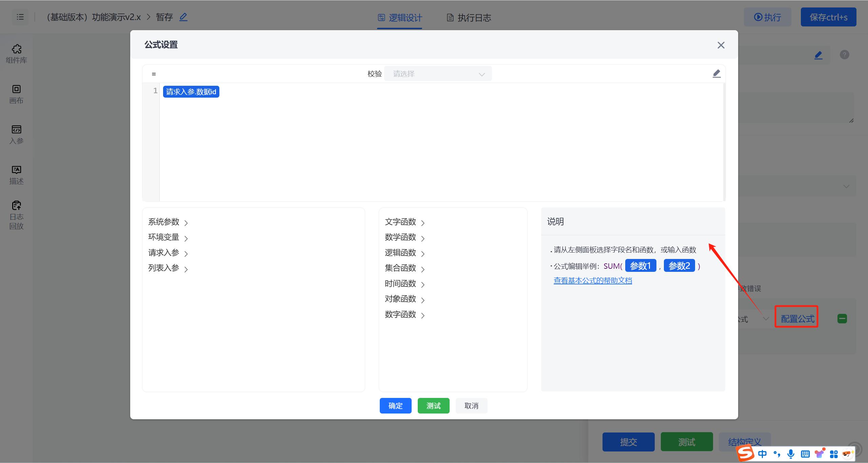Screen dimensions: 868x463
Task: Open the 画布 sidebar panel
Action: point(16,94)
